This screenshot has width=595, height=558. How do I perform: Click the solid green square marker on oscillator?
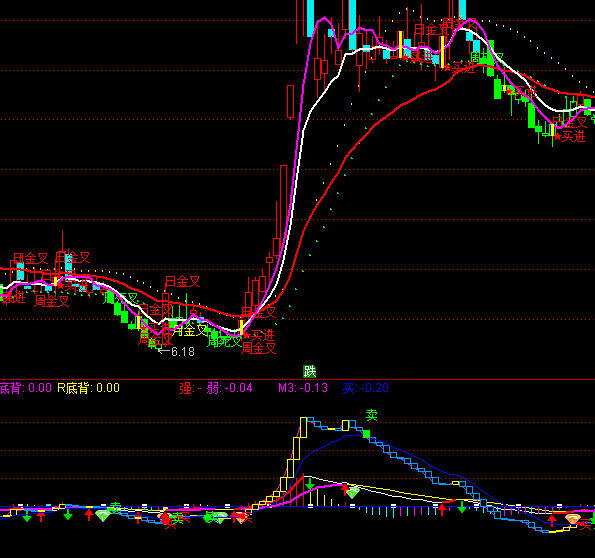[366, 434]
